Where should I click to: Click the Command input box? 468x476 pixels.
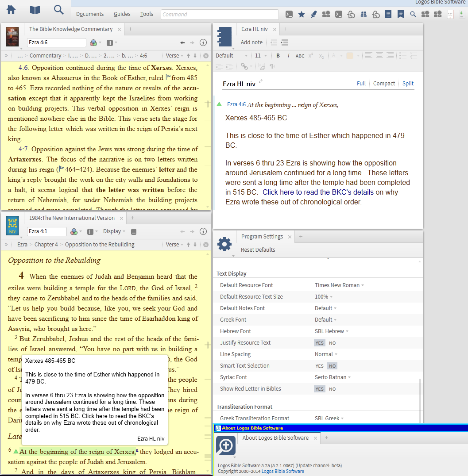click(220, 14)
